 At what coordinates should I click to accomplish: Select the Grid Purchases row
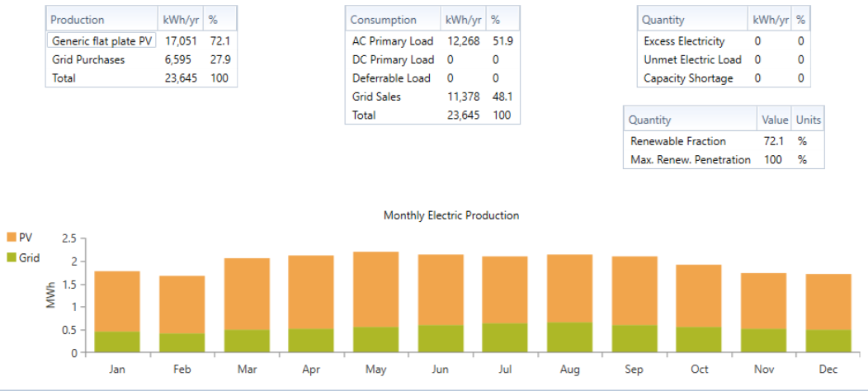(141, 60)
